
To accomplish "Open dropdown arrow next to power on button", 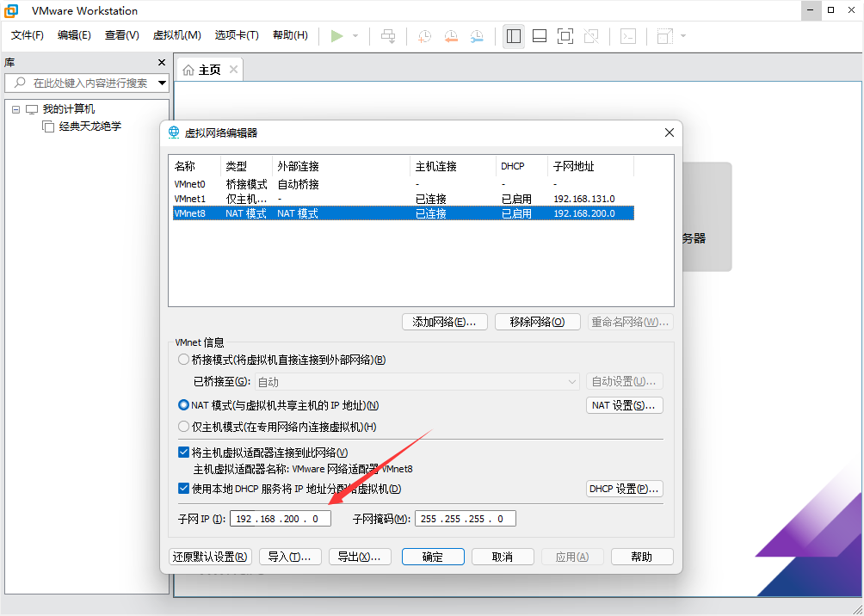I will pos(355,36).
